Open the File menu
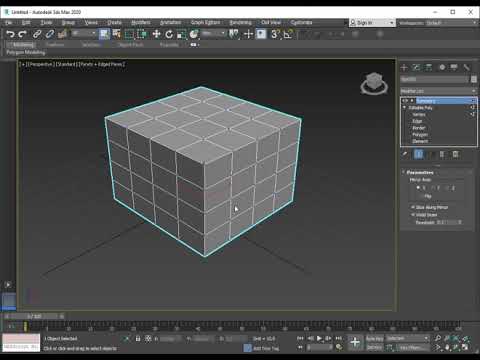Image resolution: width=480 pixels, height=360 pixels. pyautogui.click(x=8, y=22)
